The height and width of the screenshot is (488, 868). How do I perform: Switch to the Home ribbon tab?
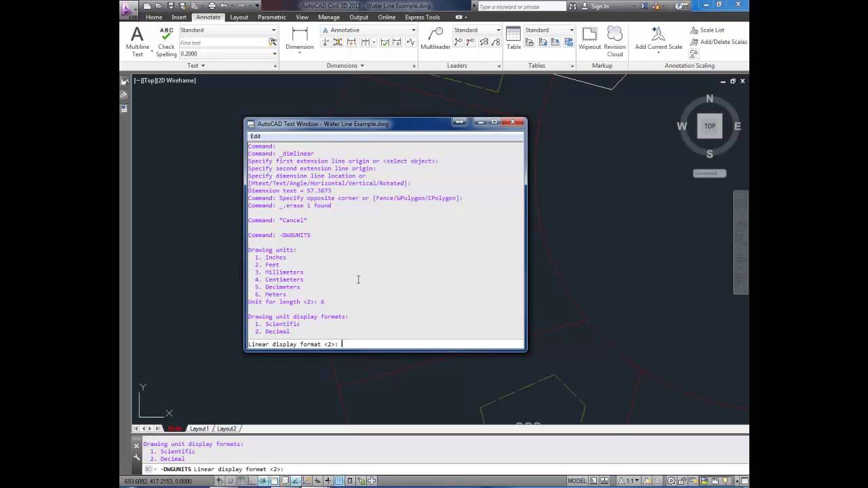click(154, 17)
